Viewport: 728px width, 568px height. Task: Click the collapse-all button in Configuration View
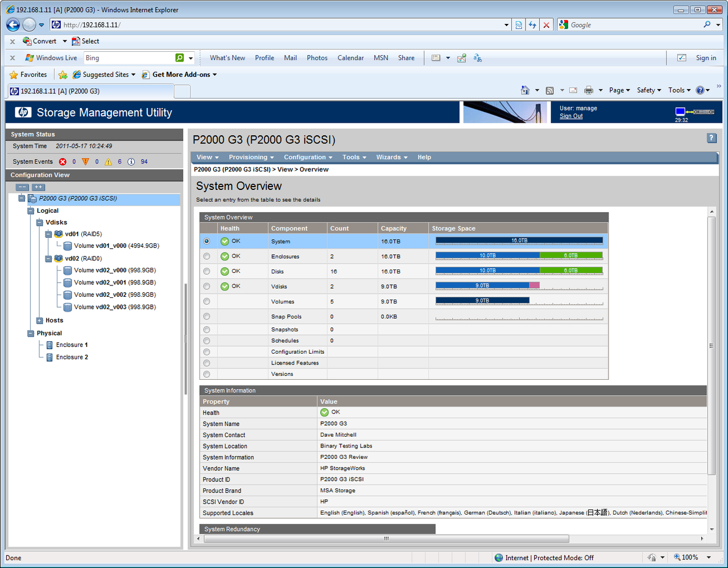coord(22,187)
